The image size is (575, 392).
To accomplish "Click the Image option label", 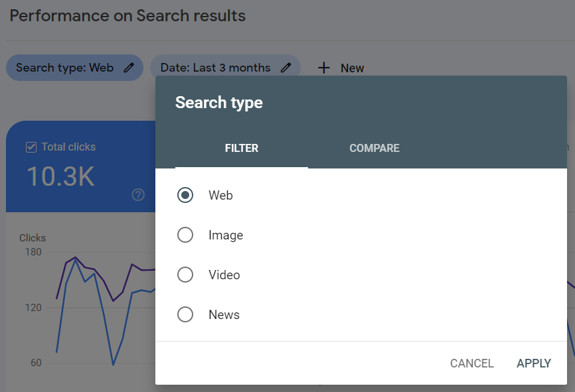I will point(226,235).
